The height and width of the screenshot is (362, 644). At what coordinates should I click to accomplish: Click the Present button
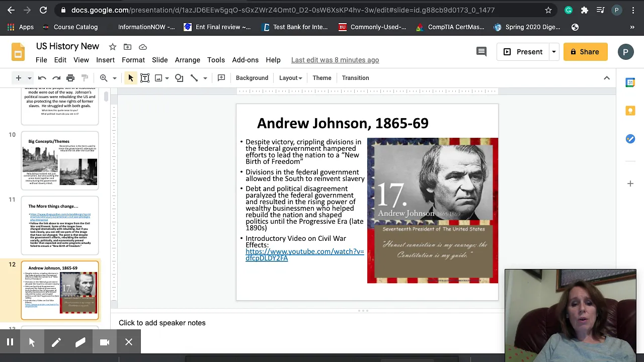(x=523, y=52)
